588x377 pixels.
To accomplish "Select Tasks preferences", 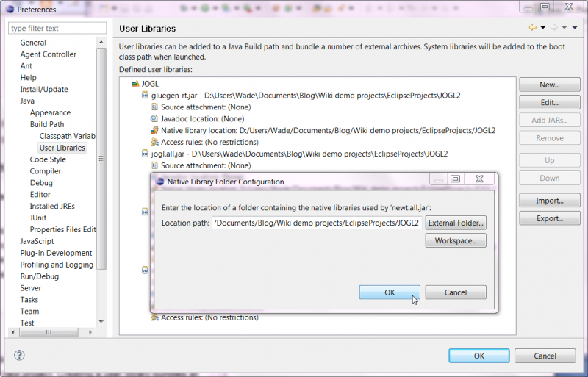I will pos(29,299).
